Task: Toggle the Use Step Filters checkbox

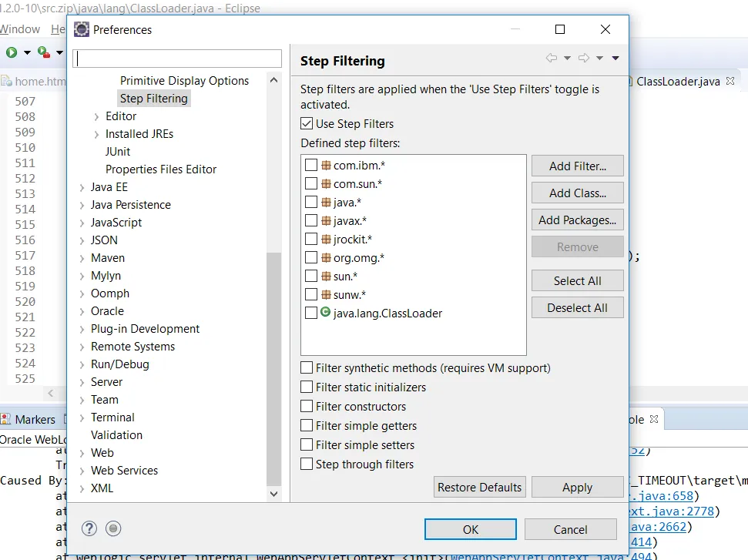Action: click(307, 123)
